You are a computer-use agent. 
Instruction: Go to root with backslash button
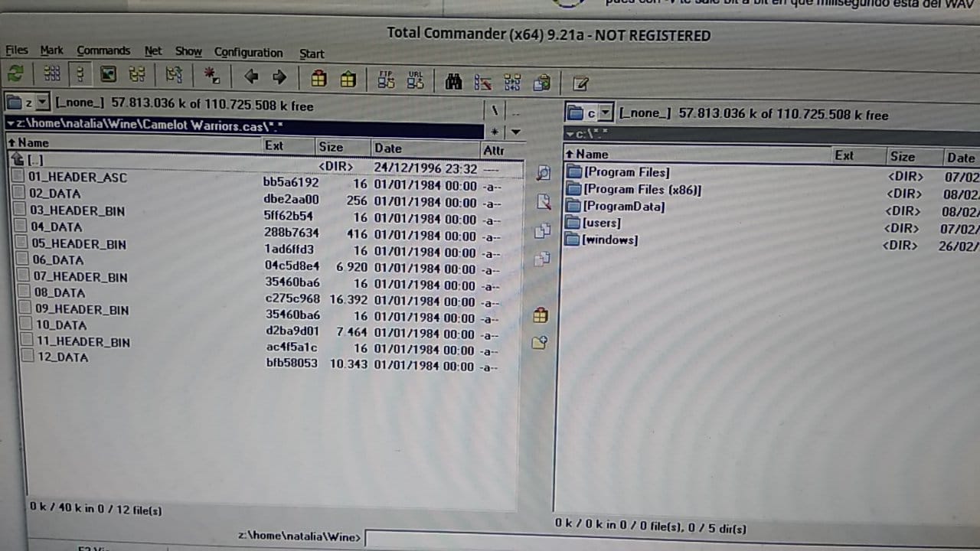click(495, 109)
